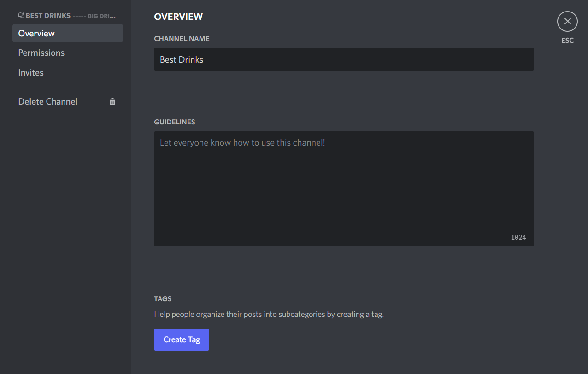
Task: Switch to the Permissions tab
Action: (68, 53)
